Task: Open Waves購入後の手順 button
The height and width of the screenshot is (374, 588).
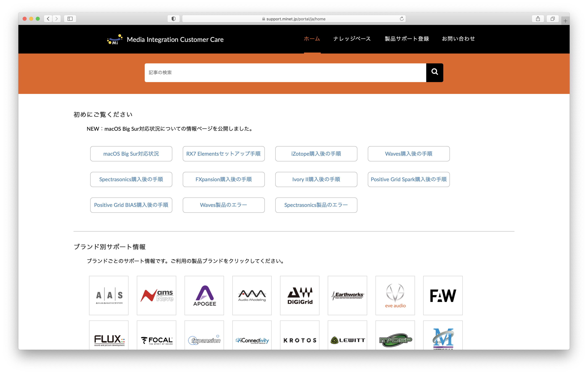Action: pos(409,154)
